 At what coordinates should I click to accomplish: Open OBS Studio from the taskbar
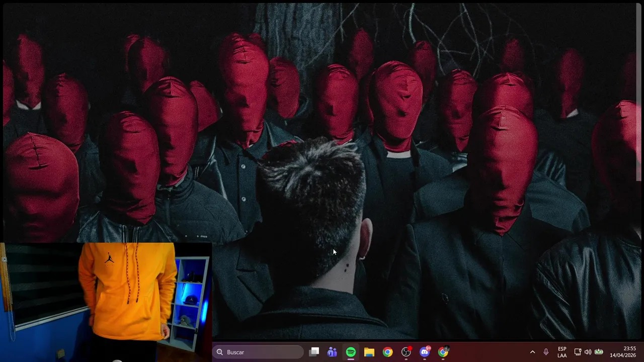[406, 352]
